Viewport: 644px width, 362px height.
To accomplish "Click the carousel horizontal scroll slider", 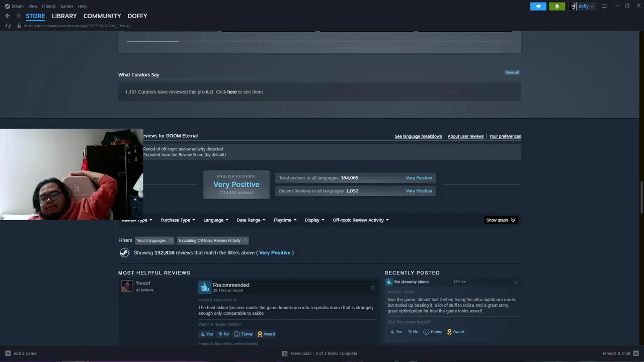I will [152, 42].
